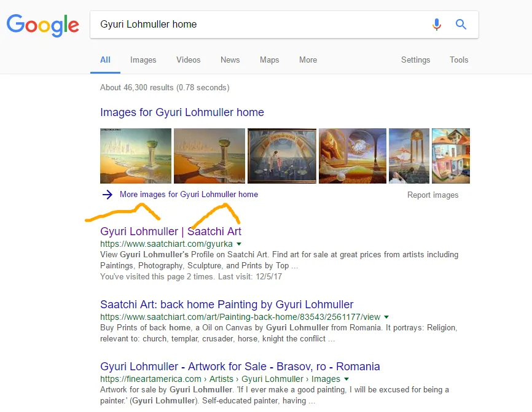This screenshot has width=532, height=412.
Task: Click the magnifying glass search button
Action: click(x=461, y=25)
